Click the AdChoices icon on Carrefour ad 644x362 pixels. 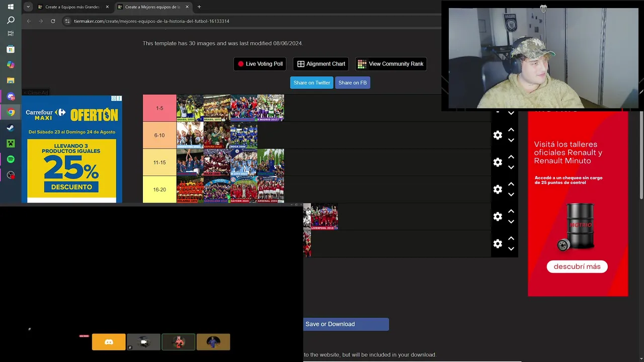[x=114, y=98]
